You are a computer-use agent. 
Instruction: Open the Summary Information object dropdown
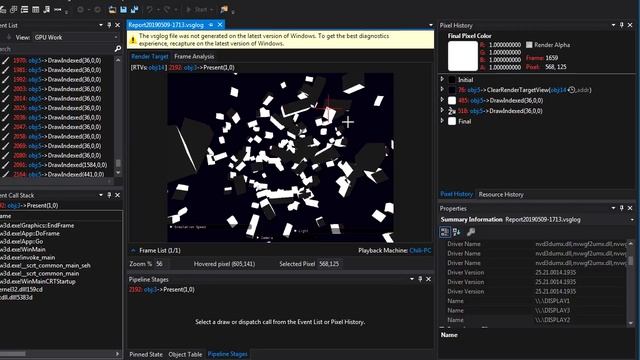tap(632, 220)
